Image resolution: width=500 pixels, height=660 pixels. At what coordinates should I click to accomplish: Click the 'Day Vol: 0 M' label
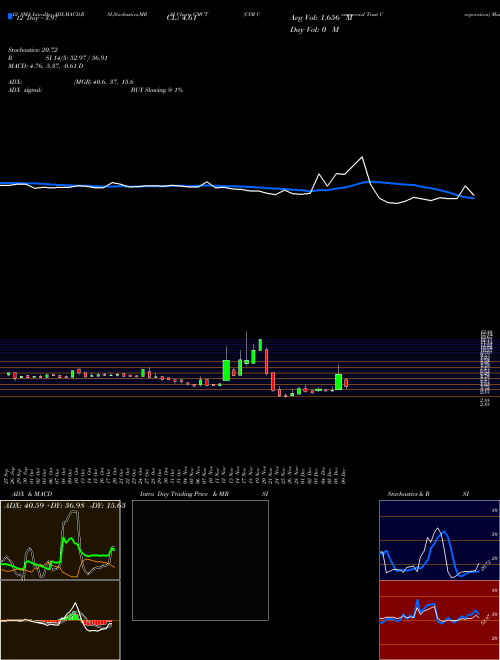pos(314,30)
